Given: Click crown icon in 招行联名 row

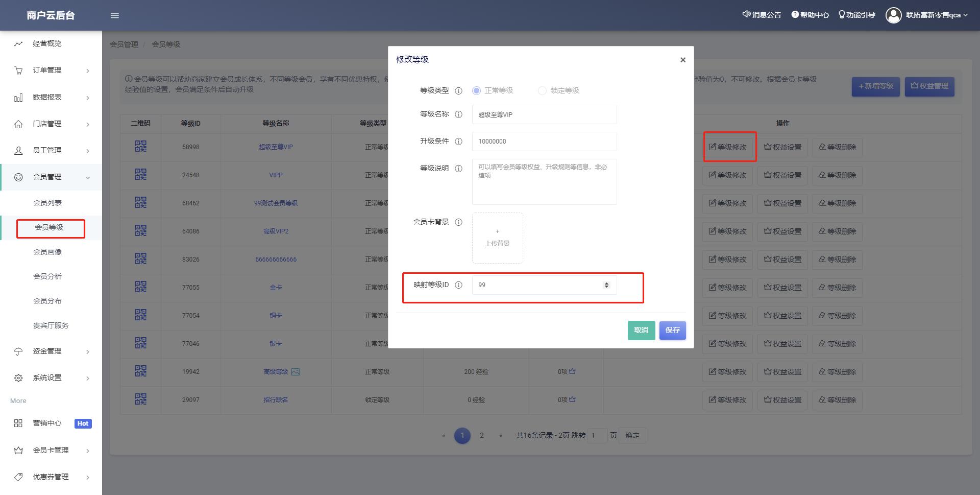Looking at the screenshot, I should [572, 399].
